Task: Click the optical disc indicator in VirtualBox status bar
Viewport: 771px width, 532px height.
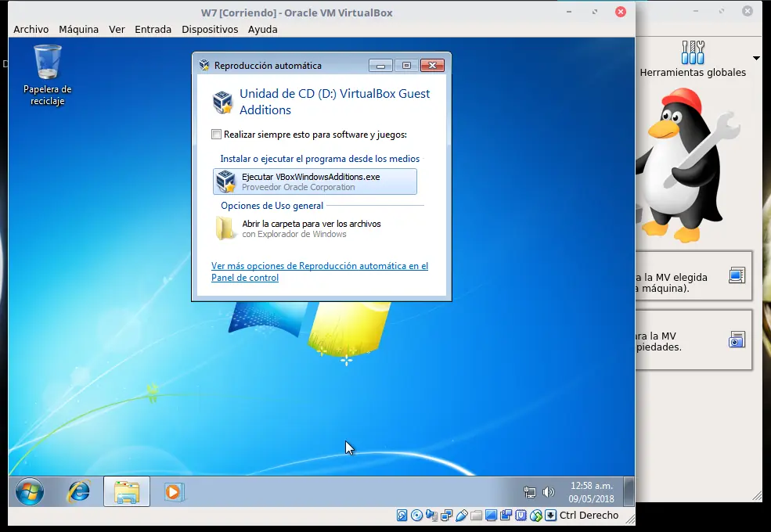Action: click(416, 516)
